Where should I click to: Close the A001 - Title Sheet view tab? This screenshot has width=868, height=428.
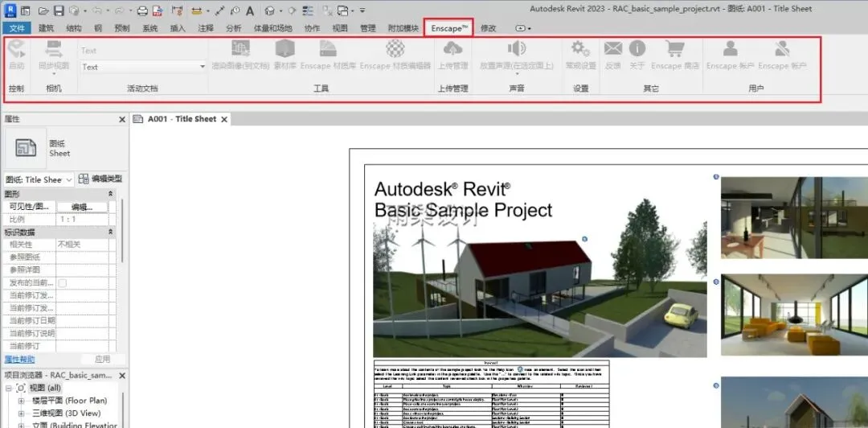[x=225, y=119]
